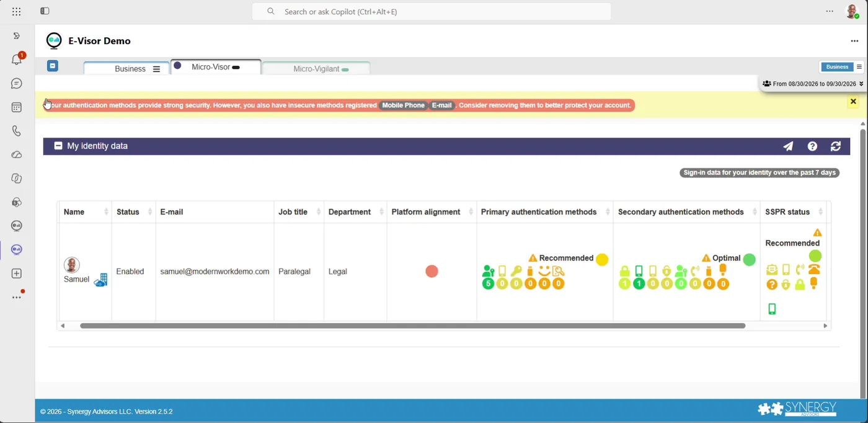Open the app launcher grid icon
Image resolution: width=868 pixels, height=423 pixels.
click(x=16, y=11)
